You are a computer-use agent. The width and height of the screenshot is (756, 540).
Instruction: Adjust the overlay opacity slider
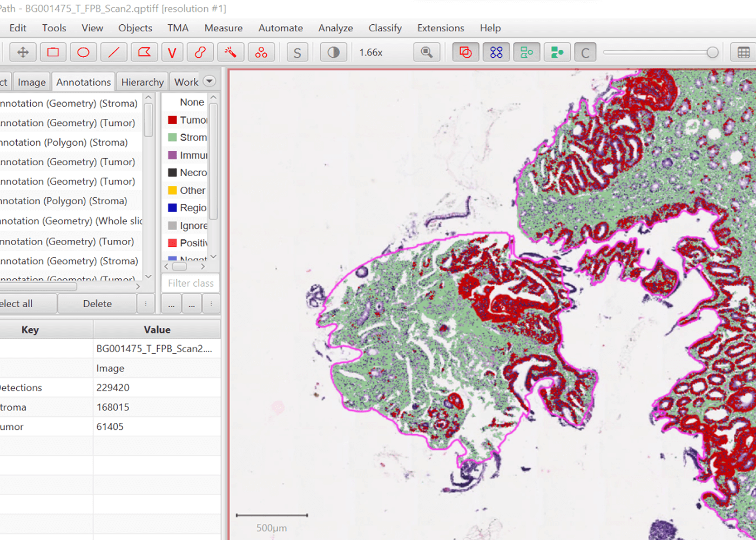712,52
